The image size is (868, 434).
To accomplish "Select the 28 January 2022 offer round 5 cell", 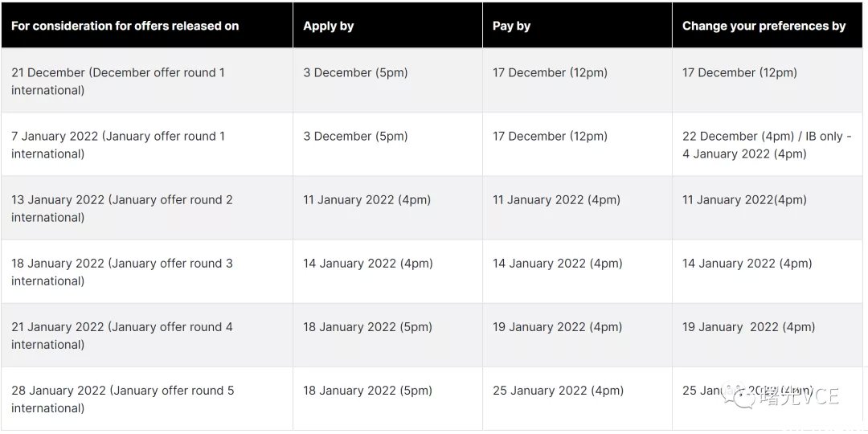I will pos(147,399).
